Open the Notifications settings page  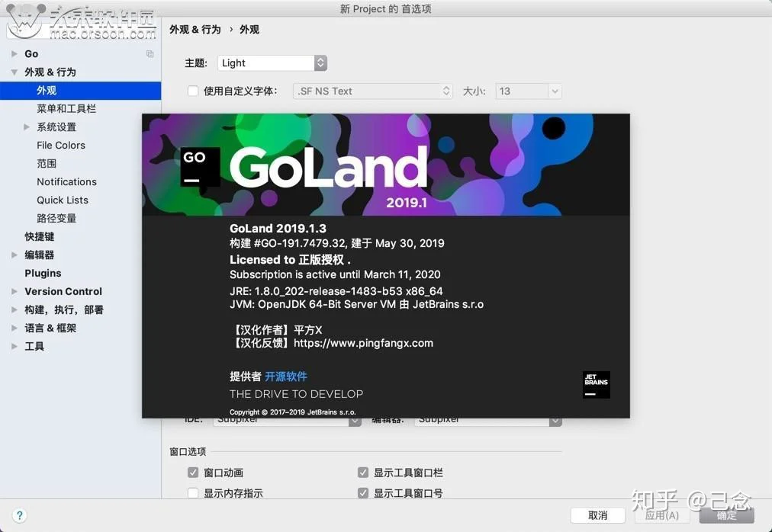click(67, 181)
